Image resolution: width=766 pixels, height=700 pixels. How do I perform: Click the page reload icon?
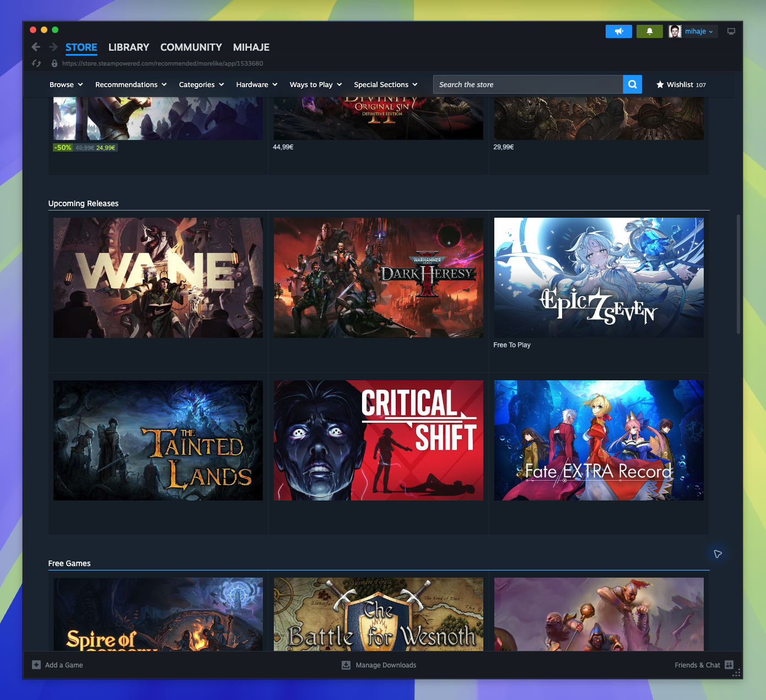36,63
